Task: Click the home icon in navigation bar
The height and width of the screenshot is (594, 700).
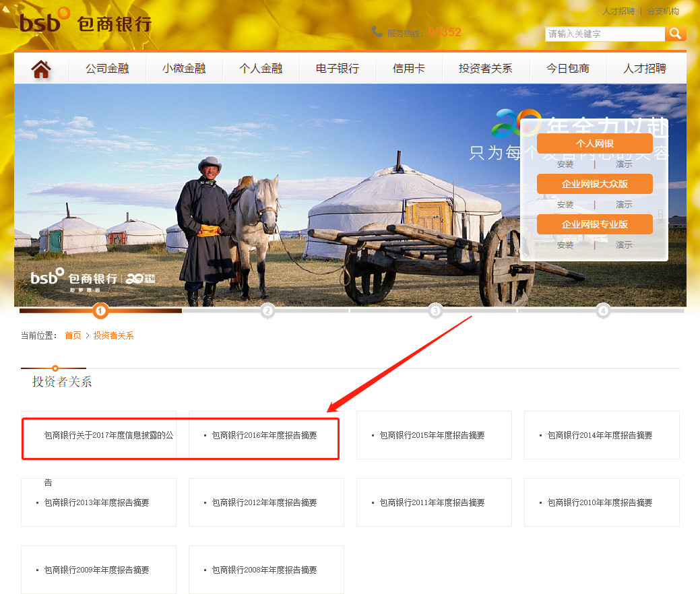Action: [41, 69]
